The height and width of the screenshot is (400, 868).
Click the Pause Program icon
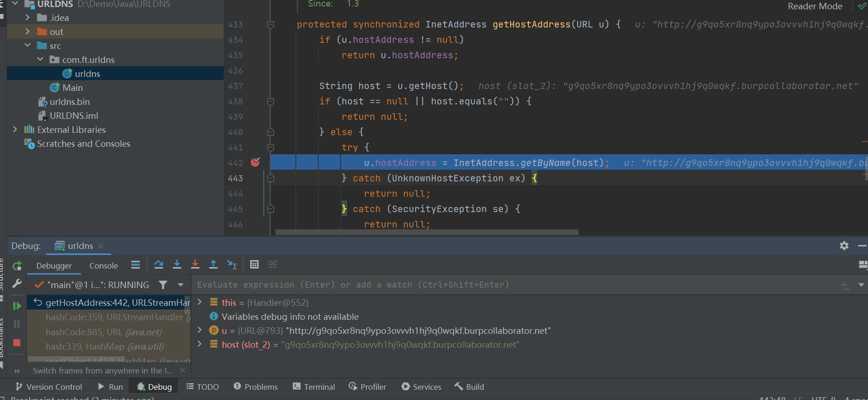tap(17, 324)
